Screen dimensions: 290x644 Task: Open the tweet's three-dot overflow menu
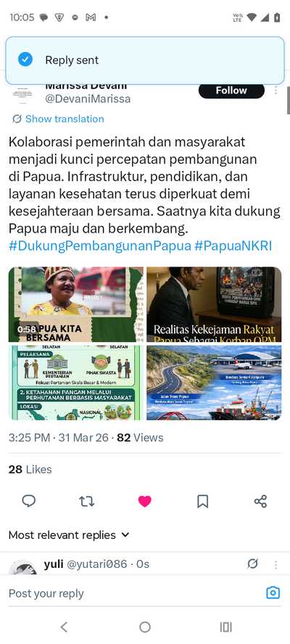(x=275, y=90)
